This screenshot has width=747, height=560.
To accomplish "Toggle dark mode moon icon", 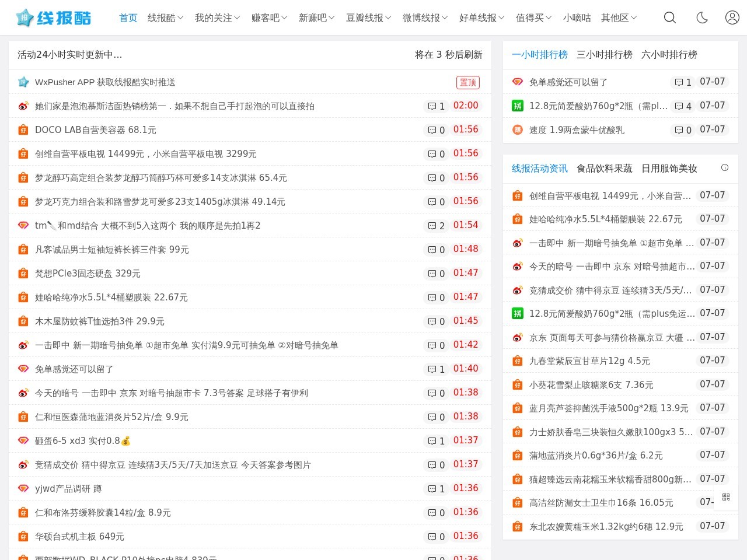I will click(x=702, y=17).
